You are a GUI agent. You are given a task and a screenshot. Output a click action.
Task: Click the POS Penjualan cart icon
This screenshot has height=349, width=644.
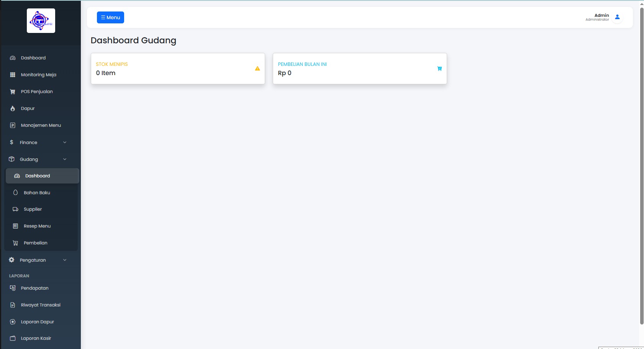(13, 92)
